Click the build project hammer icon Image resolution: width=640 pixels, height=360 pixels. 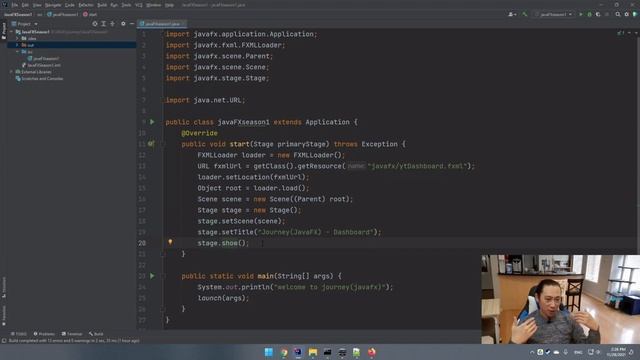[x=525, y=14]
